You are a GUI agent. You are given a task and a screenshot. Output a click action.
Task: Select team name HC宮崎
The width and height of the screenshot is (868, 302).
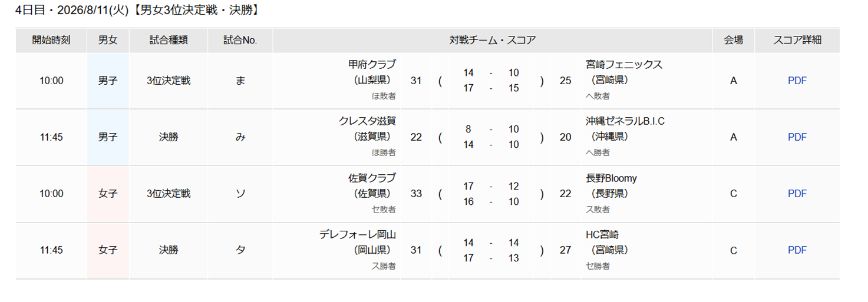tap(602, 234)
